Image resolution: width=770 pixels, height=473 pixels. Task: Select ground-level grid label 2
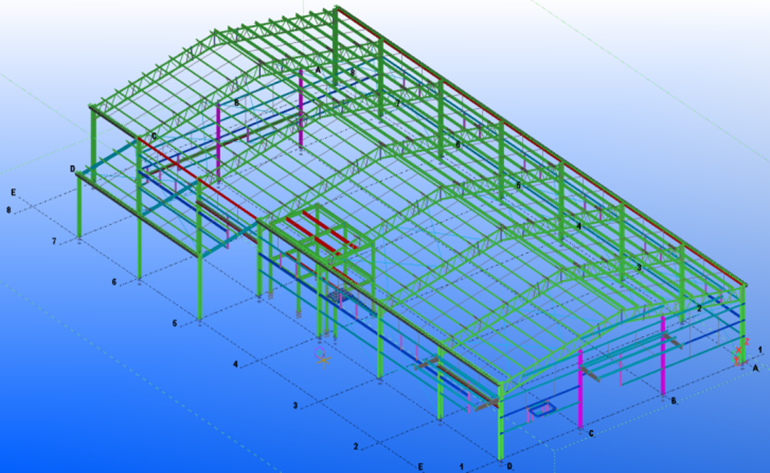(x=356, y=446)
